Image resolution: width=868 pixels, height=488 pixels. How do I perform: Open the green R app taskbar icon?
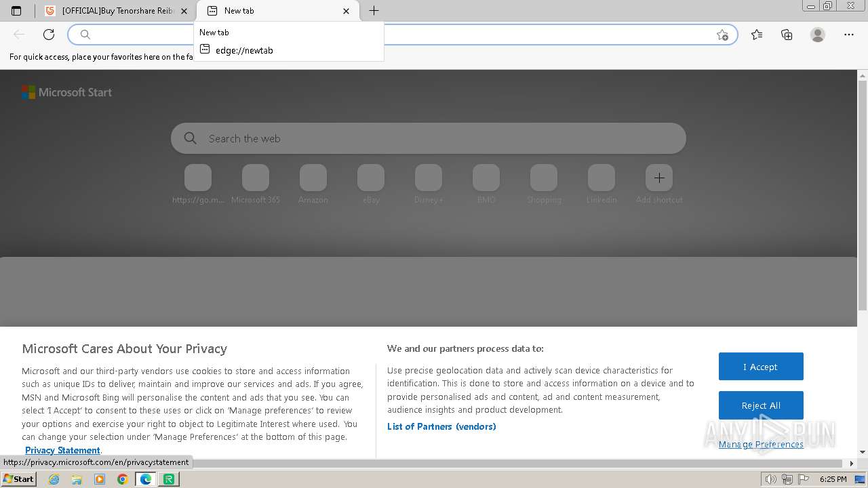tap(169, 479)
